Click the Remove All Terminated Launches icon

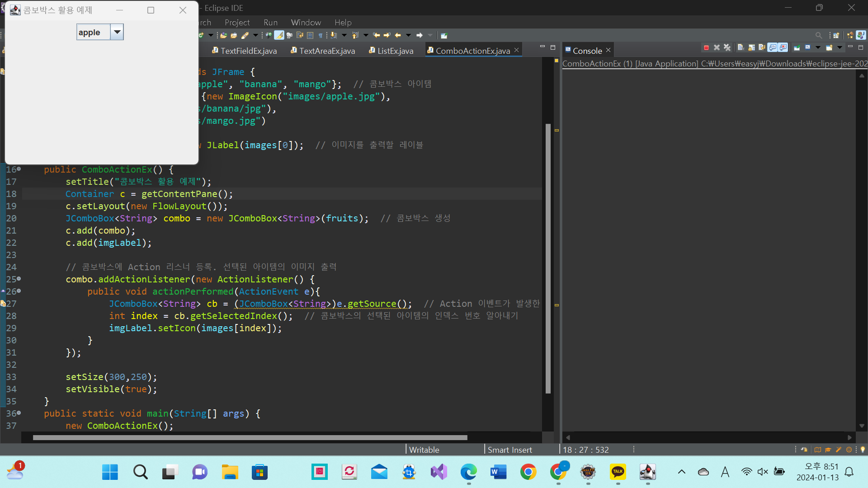click(x=727, y=47)
